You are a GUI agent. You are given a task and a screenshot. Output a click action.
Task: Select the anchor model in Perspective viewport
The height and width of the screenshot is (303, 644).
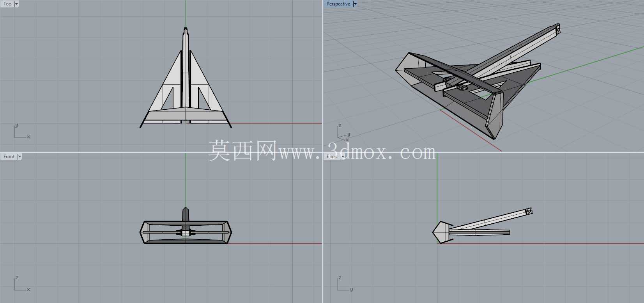(478, 81)
